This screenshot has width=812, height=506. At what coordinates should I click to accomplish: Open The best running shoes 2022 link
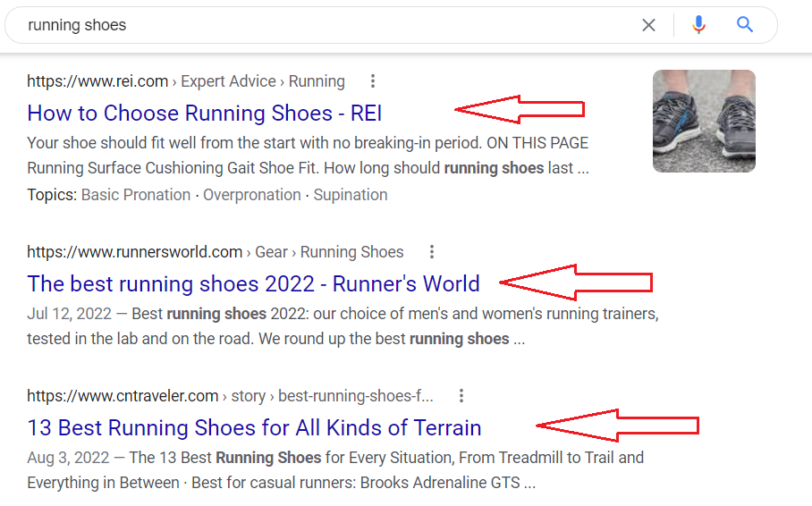253,283
